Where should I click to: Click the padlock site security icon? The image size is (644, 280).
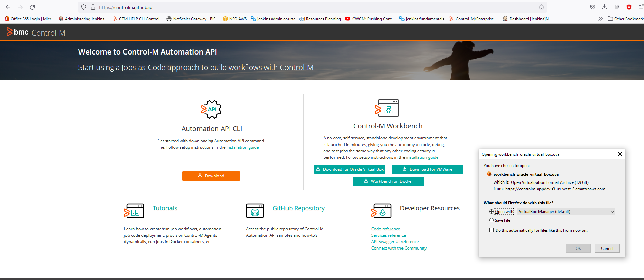click(x=93, y=7)
